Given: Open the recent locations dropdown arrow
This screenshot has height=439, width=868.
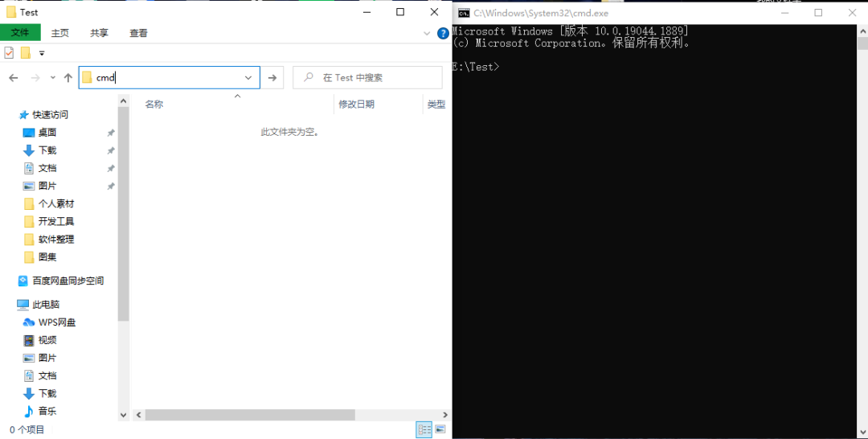Looking at the screenshot, I should click(x=53, y=77).
